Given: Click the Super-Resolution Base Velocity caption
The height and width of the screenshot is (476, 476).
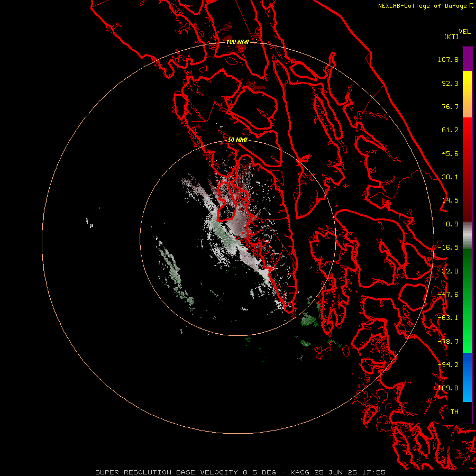Looking at the screenshot, I should (241, 472).
